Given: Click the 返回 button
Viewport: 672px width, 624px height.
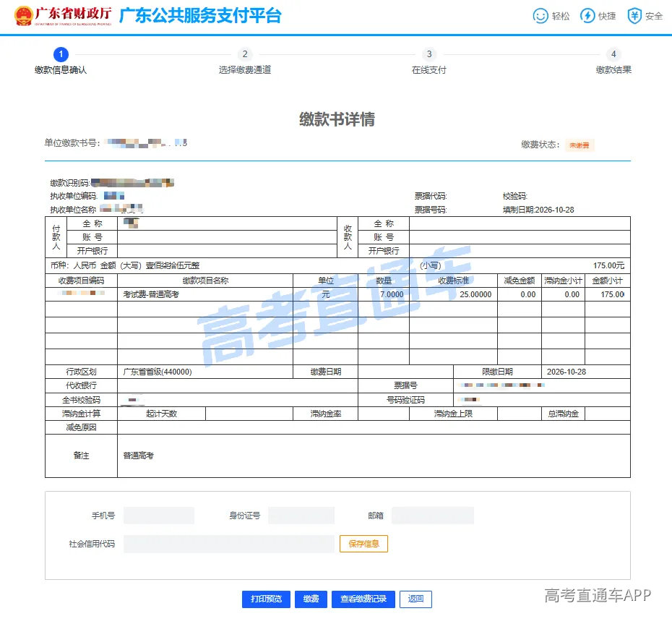Looking at the screenshot, I should point(415,599).
